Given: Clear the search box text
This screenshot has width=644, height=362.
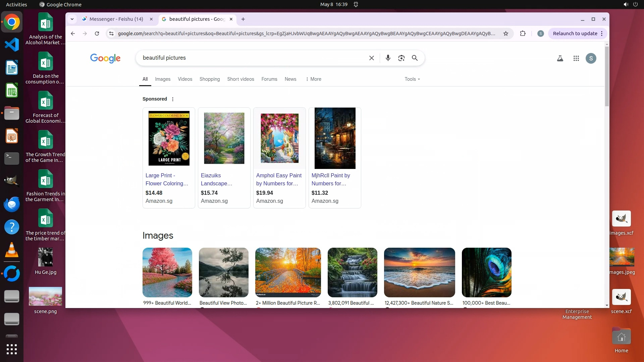Looking at the screenshot, I should [371, 58].
